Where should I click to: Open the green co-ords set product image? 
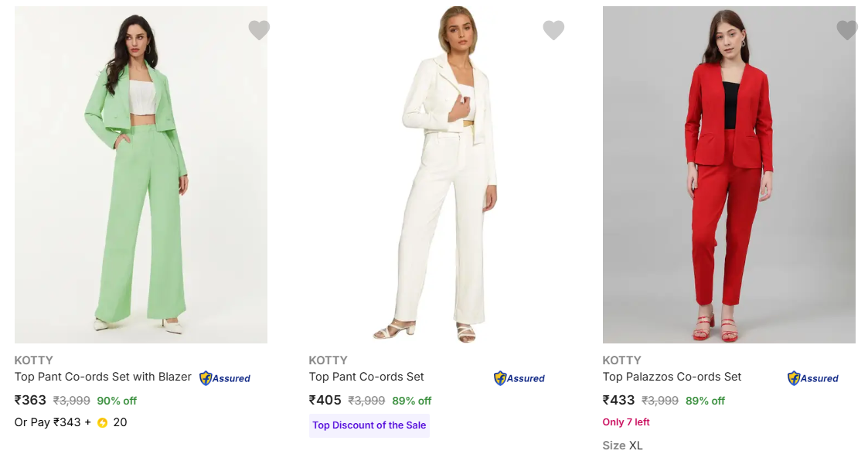[x=141, y=175]
